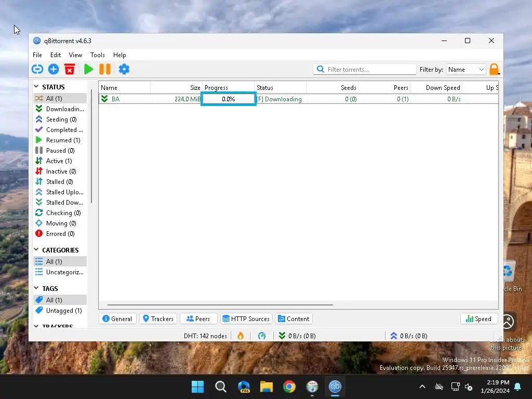The width and height of the screenshot is (532, 399).
Task: Click DHT: 142 nodes status text
Action: tap(205, 336)
